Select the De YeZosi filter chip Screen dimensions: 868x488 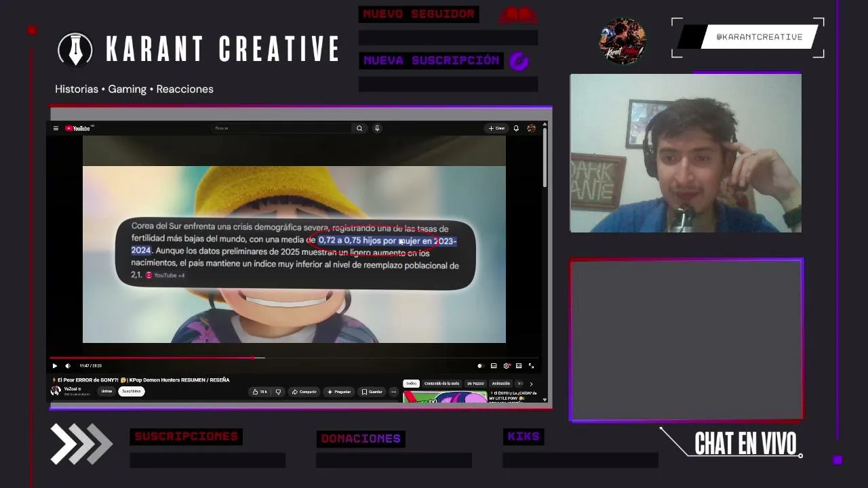pos(475,384)
